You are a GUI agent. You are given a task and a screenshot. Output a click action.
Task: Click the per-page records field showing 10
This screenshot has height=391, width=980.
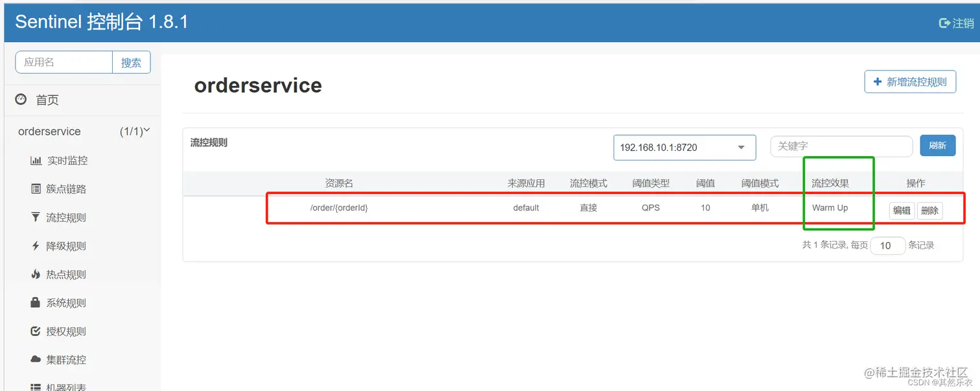[x=887, y=245]
